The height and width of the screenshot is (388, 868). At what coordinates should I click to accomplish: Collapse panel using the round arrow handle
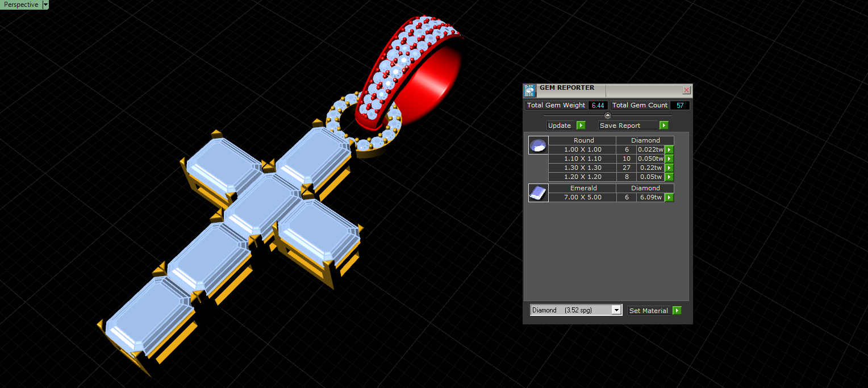(607, 115)
